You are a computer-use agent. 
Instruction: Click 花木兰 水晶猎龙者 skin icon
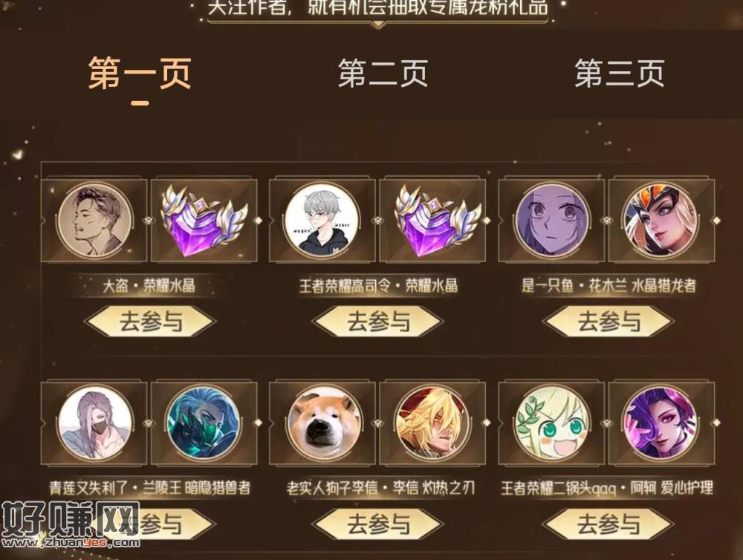tap(661, 221)
